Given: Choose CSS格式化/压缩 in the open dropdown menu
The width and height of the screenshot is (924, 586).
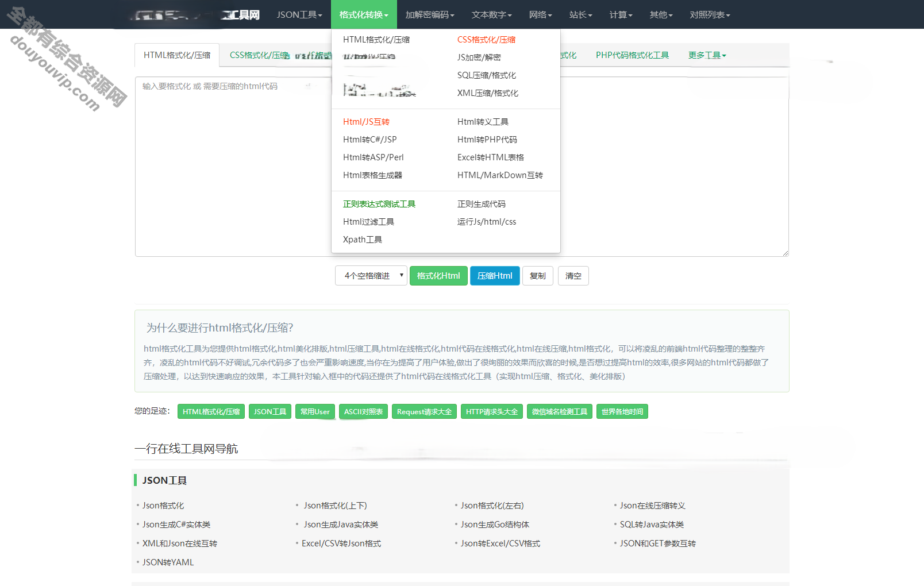Looking at the screenshot, I should click(x=486, y=40).
